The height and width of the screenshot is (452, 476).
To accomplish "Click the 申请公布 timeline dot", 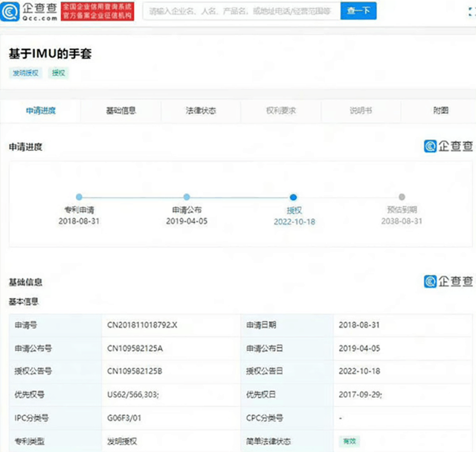I will (187, 197).
